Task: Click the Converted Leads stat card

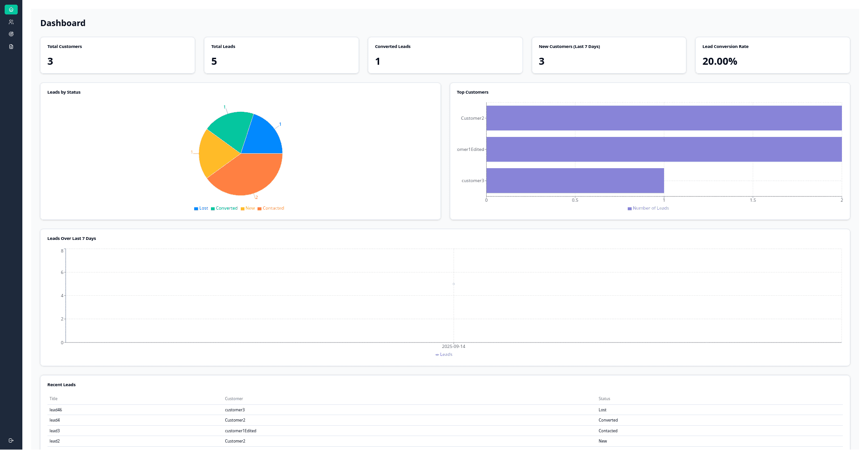Action: pyautogui.click(x=445, y=55)
